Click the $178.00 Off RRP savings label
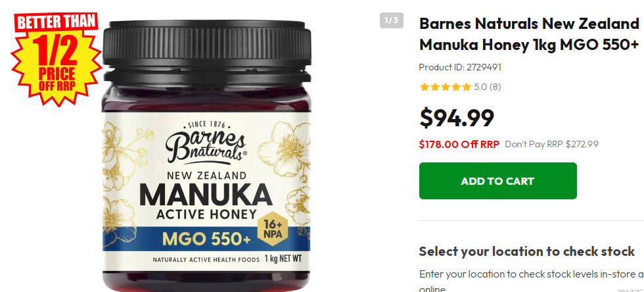Image resolution: width=644 pixels, height=292 pixels. pyautogui.click(x=459, y=144)
